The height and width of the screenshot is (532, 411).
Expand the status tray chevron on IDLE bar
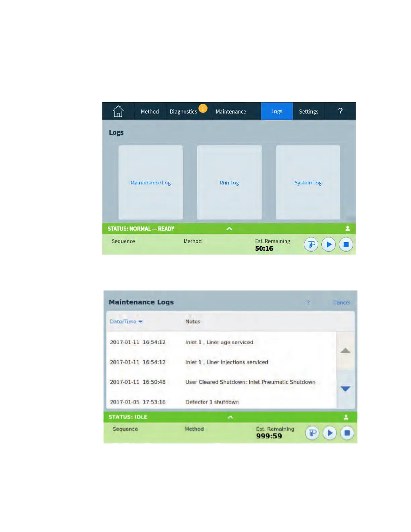point(230,417)
